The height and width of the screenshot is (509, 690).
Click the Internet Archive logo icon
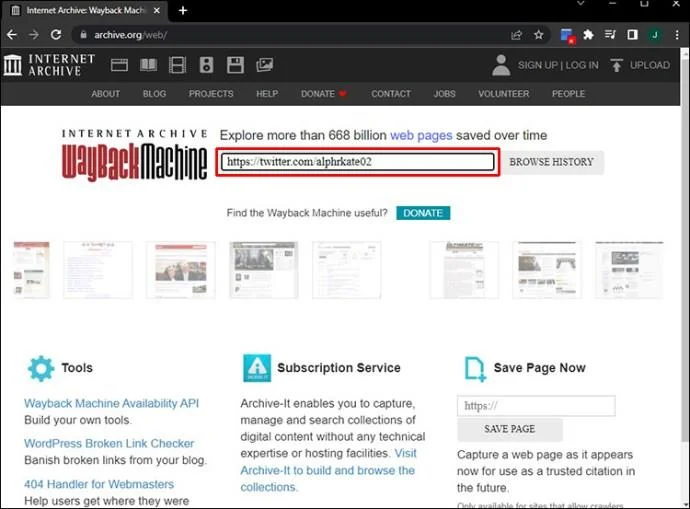point(12,65)
